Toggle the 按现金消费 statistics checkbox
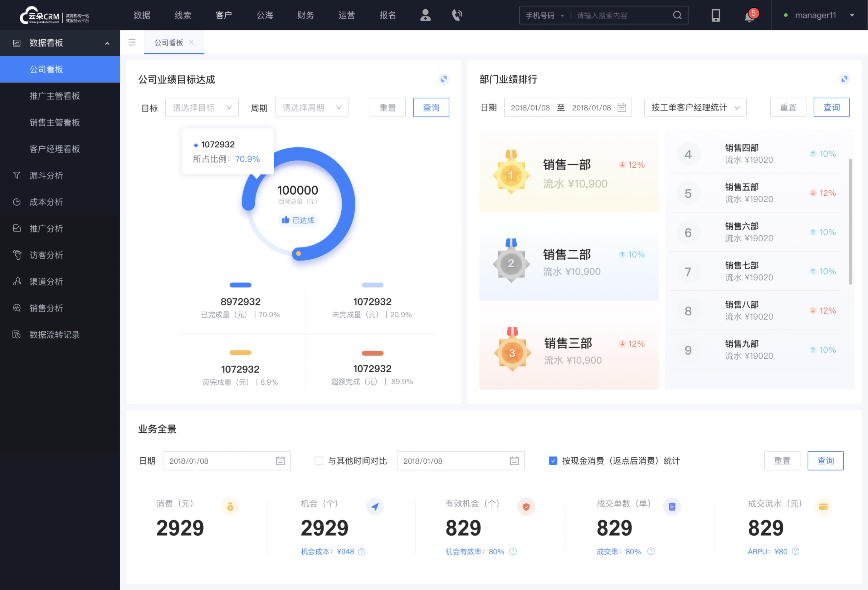The image size is (868, 590). coord(551,461)
